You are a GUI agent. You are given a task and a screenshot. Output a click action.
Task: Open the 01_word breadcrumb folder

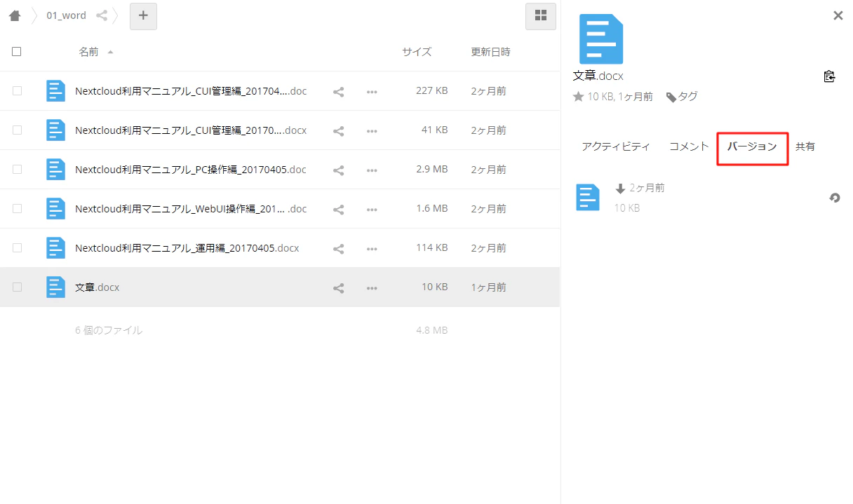[66, 15]
